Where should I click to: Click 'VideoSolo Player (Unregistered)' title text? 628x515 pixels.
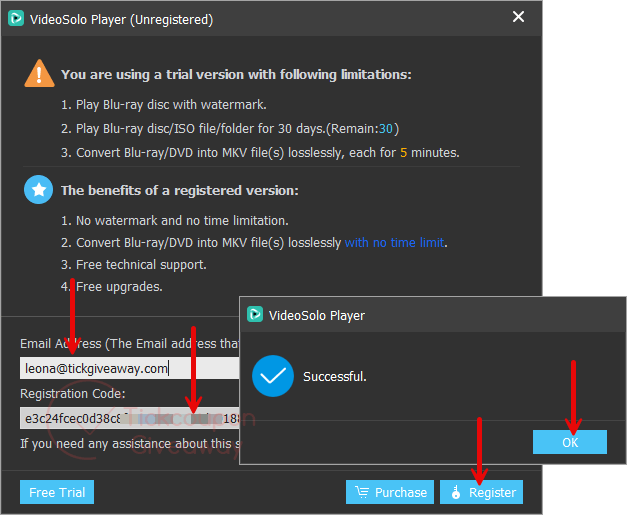[121, 20]
